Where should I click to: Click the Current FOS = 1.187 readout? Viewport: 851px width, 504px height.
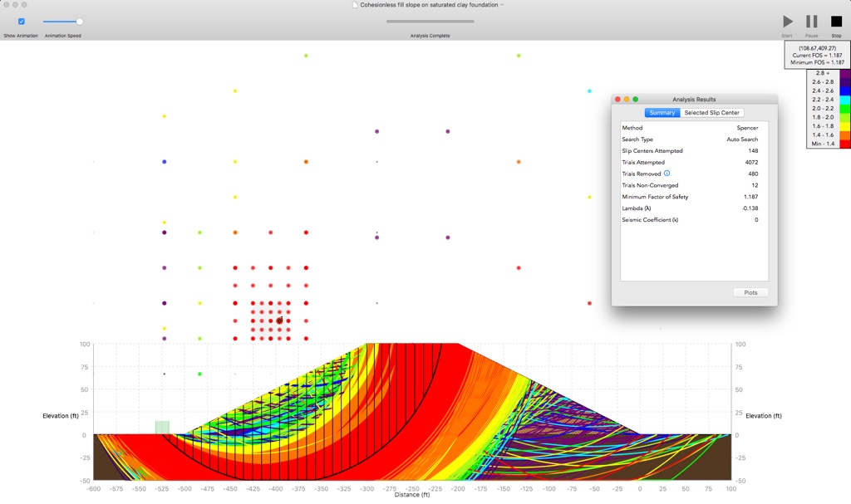tap(818, 56)
